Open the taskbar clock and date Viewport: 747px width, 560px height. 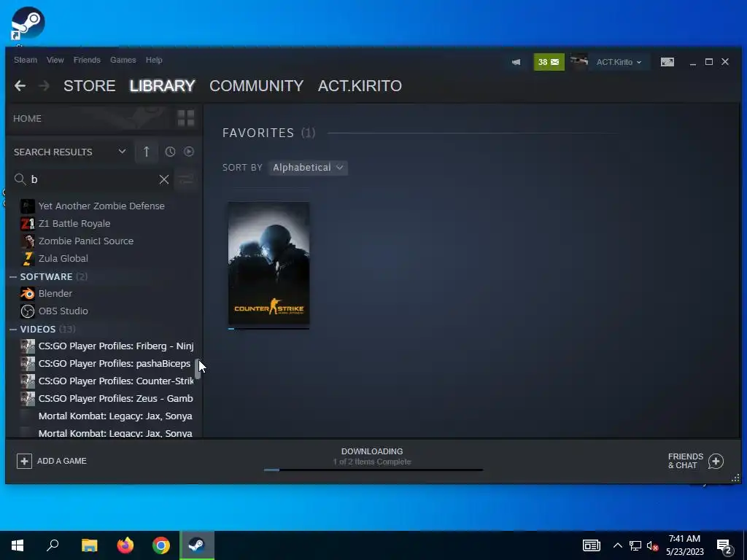[684, 545]
